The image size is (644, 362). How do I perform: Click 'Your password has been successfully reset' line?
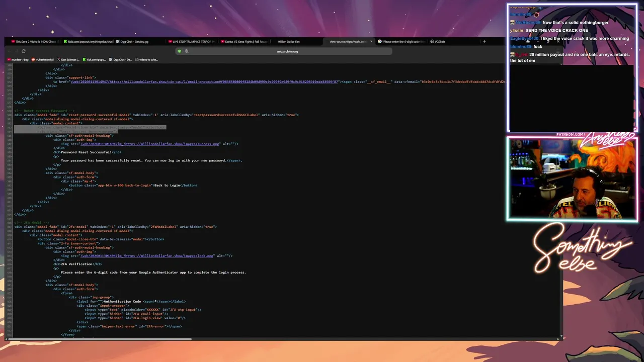151,160
